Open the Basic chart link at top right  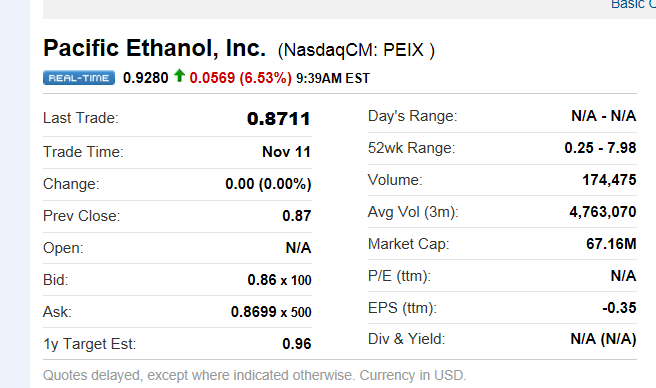coord(633,5)
